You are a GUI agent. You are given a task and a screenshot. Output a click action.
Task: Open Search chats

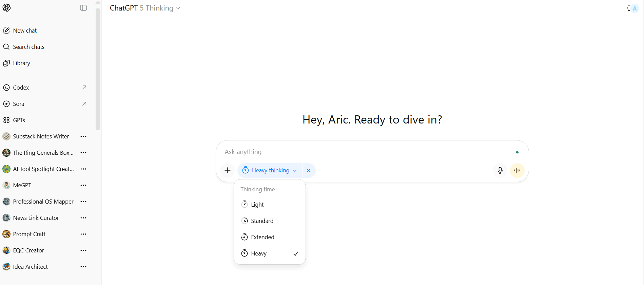pyautogui.click(x=28, y=47)
